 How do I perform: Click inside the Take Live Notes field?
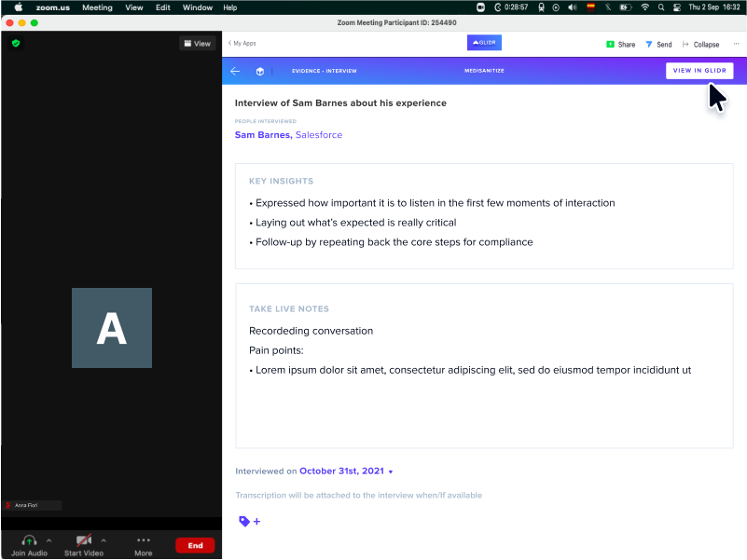(x=484, y=365)
